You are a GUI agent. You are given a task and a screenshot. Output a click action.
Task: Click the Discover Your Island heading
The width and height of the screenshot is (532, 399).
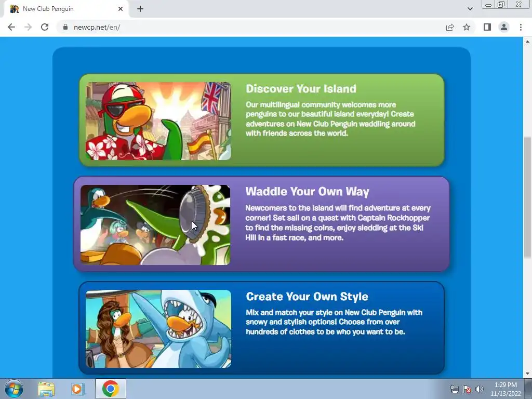(301, 88)
